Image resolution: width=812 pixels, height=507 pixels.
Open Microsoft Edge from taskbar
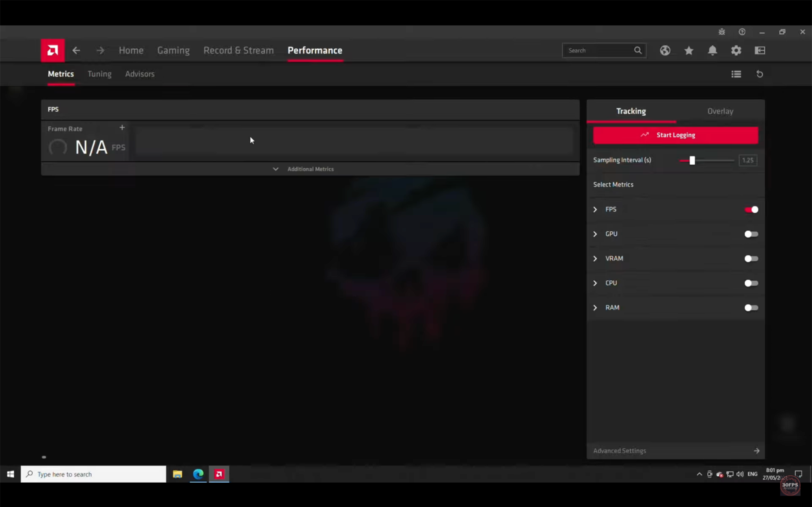198,474
